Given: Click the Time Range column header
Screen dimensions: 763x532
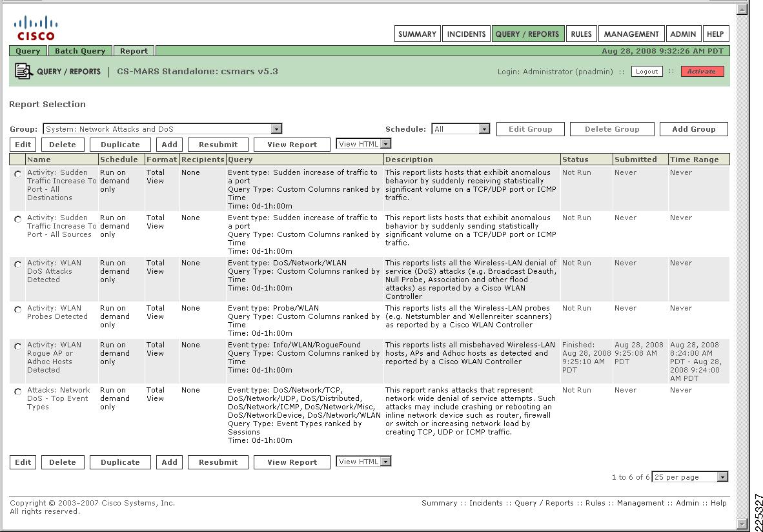Looking at the screenshot, I should pyautogui.click(x=698, y=159).
